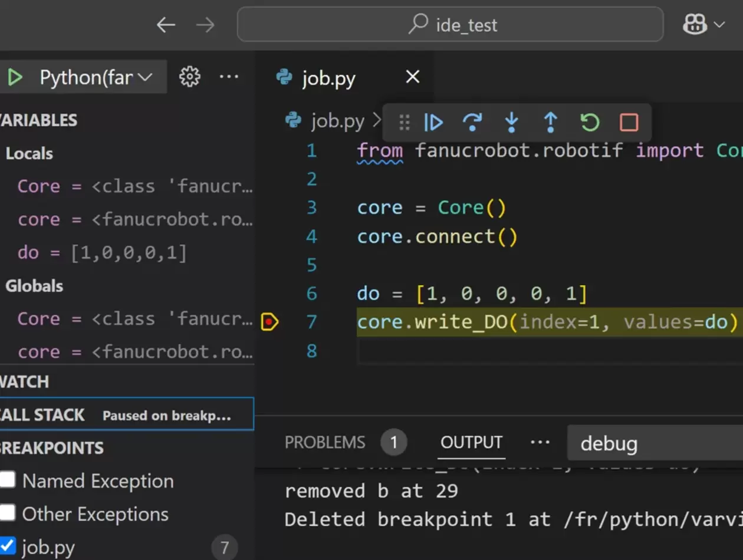Step over the current line
743x560 pixels.
(x=472, y=122)
